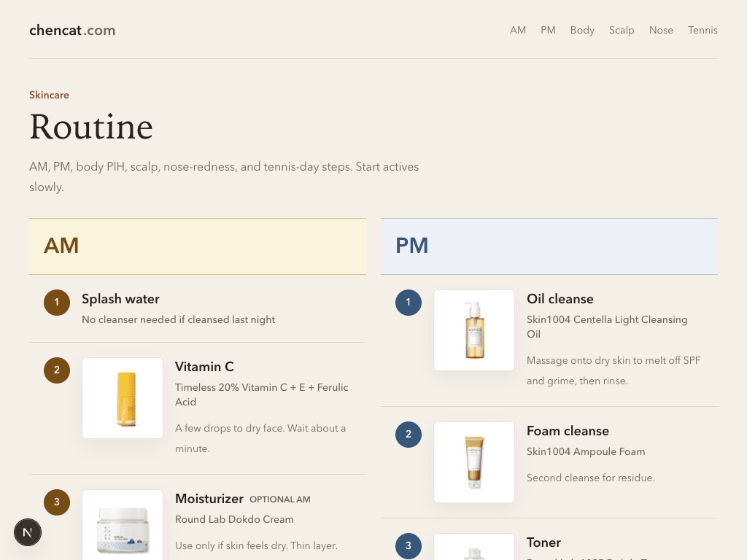Click the Ampoule Foam tube image

coord(474,462)
